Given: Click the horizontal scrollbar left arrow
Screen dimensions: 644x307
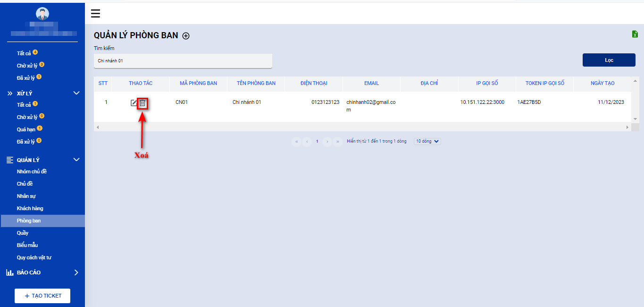Looking at the screenshot, I should tap(98, 128).
